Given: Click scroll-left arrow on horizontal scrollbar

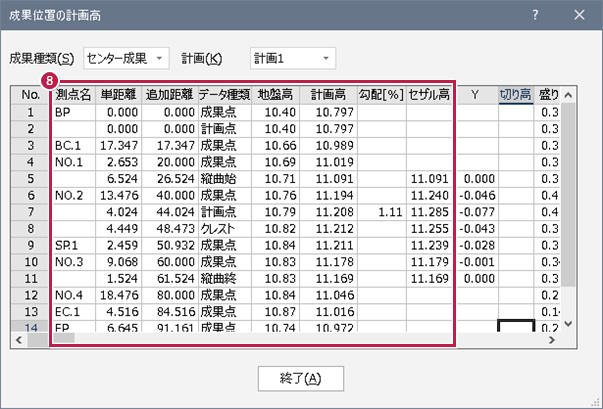Looking at the screenshot, I should click(19, 339).
